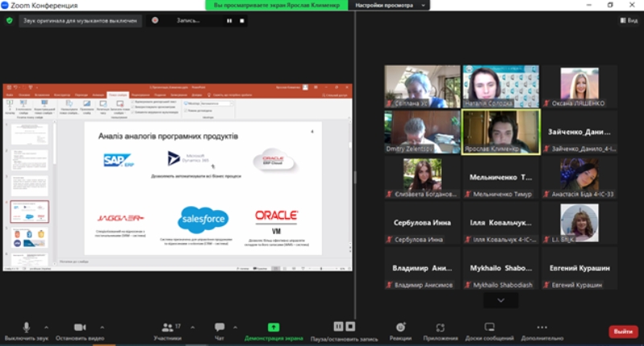Image resolution: width=644 pixels, height=346 pixels.
Task: Stop recording in top recording bar
Action: (x=240, y=20)
